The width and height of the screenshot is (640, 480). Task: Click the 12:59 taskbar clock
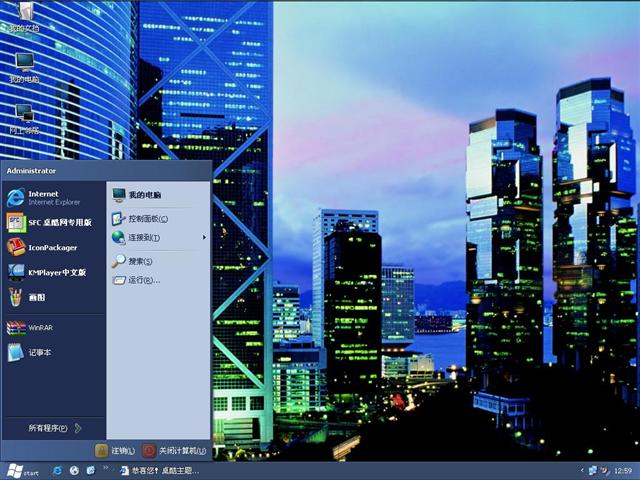[623, 471]
